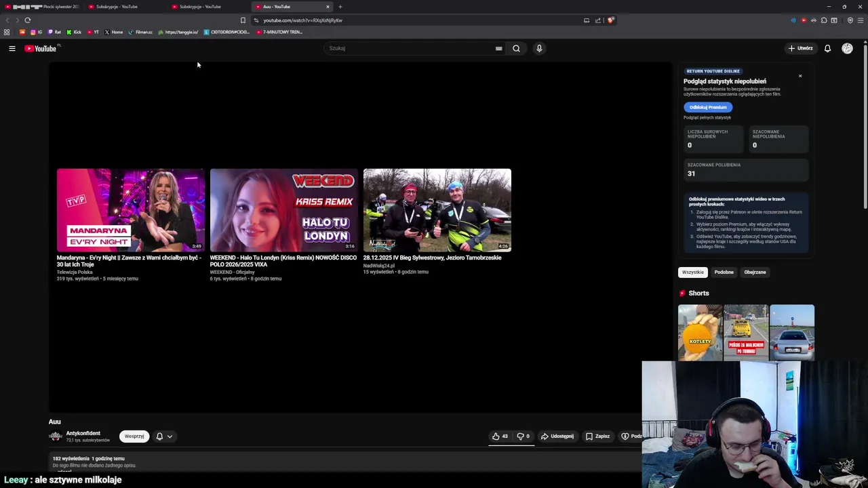The height and width of the screenshot is (488, 868).
Task: Open the 7-MINUTOWY TREN bookmark
Action: pos(279,32)
